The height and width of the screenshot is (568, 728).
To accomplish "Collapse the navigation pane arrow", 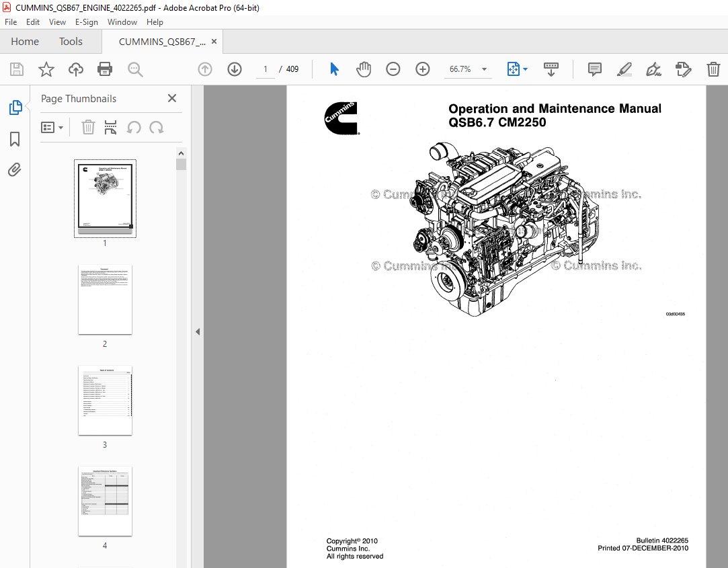I will (x=198, y=331).
